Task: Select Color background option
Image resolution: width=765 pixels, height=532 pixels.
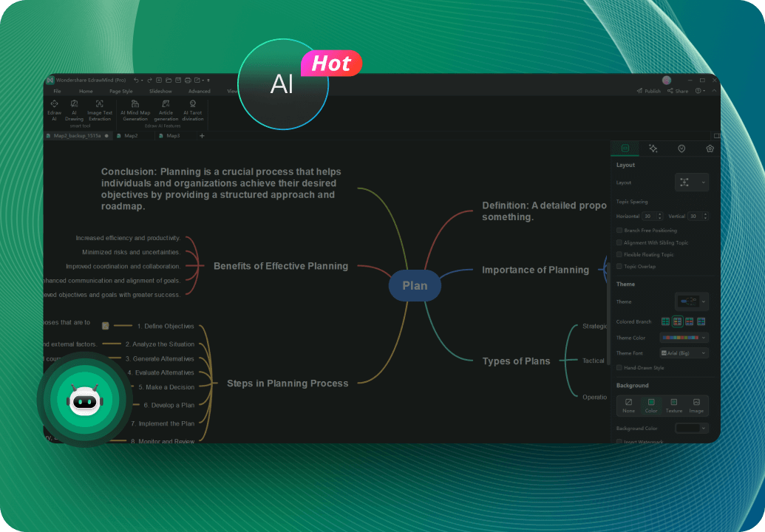Action: click(651, 406)
